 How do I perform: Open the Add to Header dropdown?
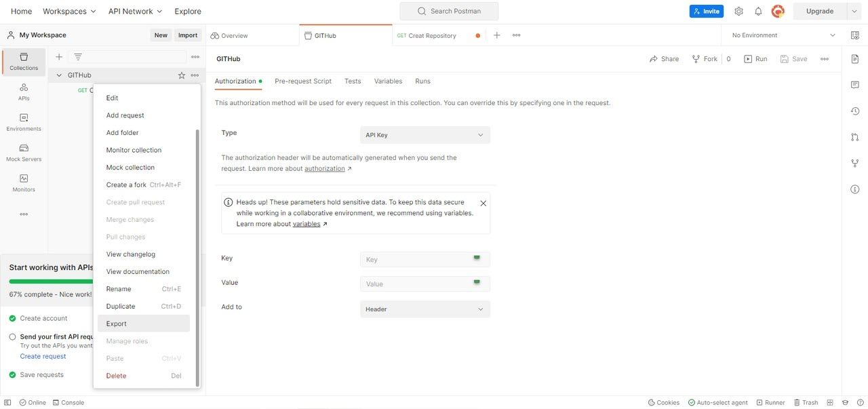(x=425, y=308)
